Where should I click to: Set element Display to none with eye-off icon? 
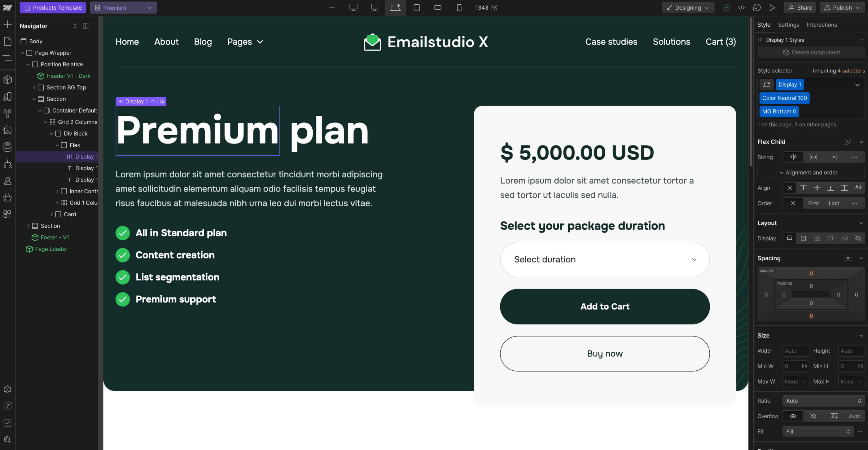tap(858, 238)
